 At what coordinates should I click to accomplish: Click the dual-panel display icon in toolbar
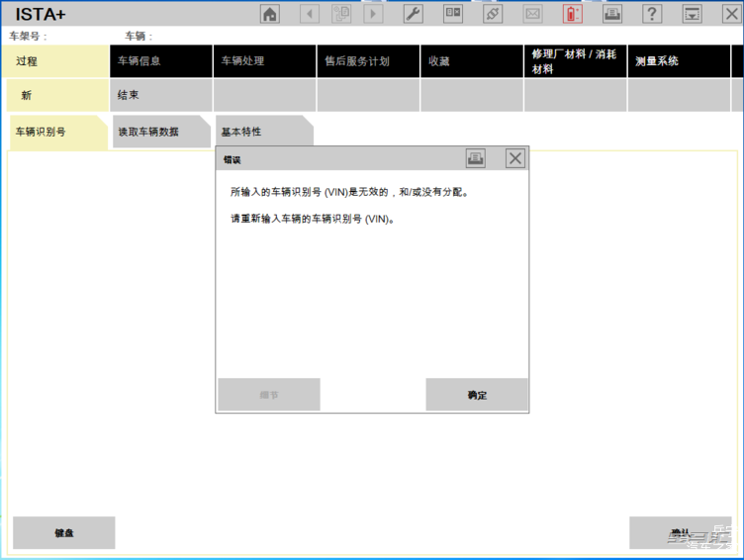pyautogui.click(x=453, y=14)
